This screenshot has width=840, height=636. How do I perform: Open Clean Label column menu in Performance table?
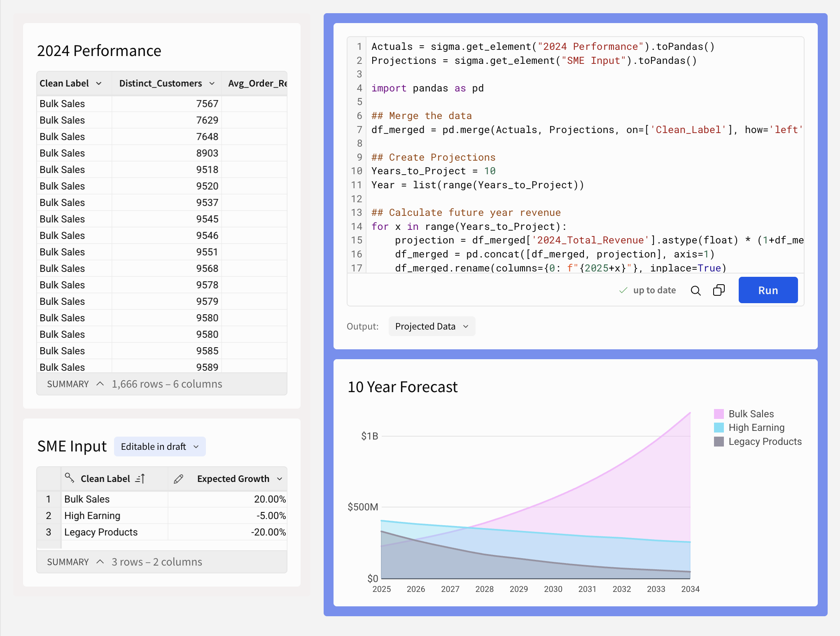[x=99, y=84]
